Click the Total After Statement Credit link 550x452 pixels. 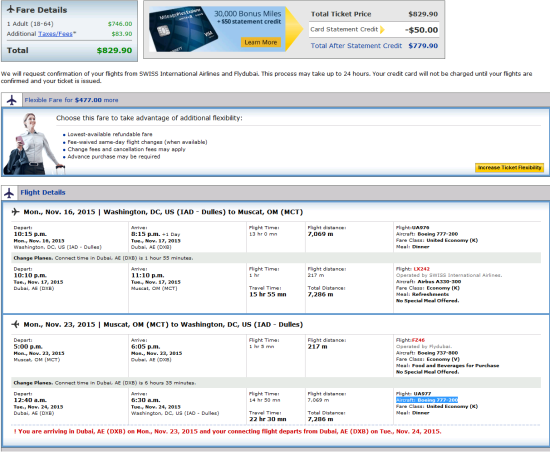(356, 46)
